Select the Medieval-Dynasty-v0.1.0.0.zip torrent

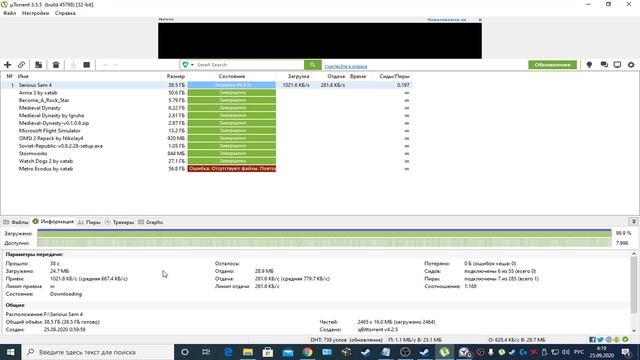(54, 123)
